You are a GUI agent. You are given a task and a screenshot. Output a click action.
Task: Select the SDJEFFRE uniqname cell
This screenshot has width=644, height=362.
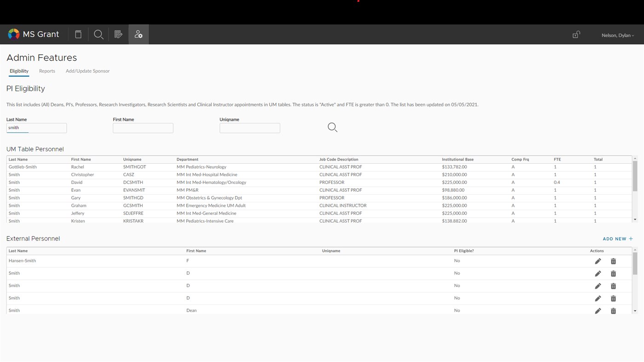[x=133, y=213]
